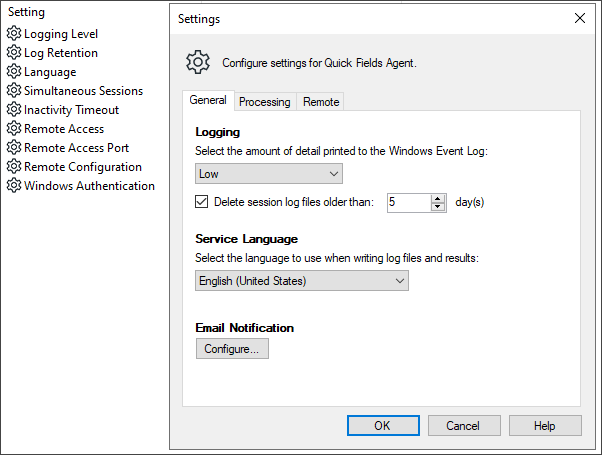Open the logging detail level dropdown
This screenshot has width=602, height=455.
click(269, 174)
